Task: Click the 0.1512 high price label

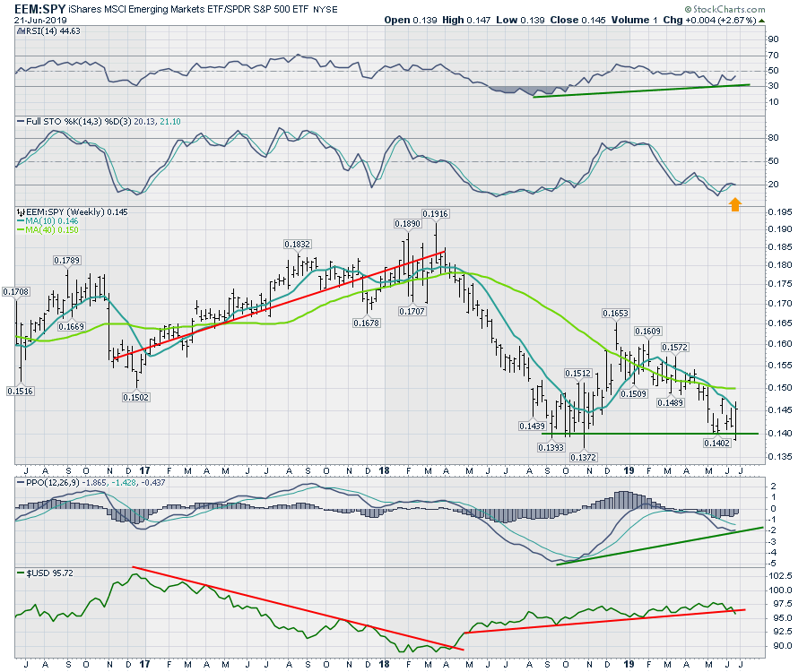Action: click(578, 374)
